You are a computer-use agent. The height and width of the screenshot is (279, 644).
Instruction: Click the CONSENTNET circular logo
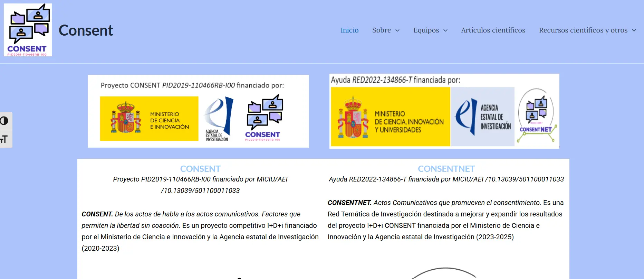pos(537,115)
